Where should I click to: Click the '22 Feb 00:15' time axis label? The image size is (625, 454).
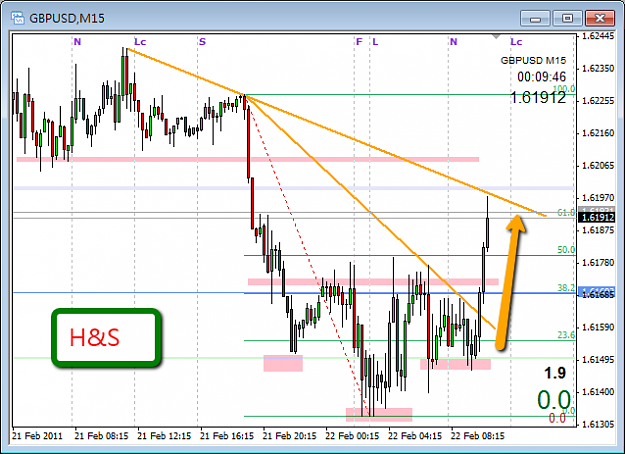pyautogui.click(x=352, y=436)
